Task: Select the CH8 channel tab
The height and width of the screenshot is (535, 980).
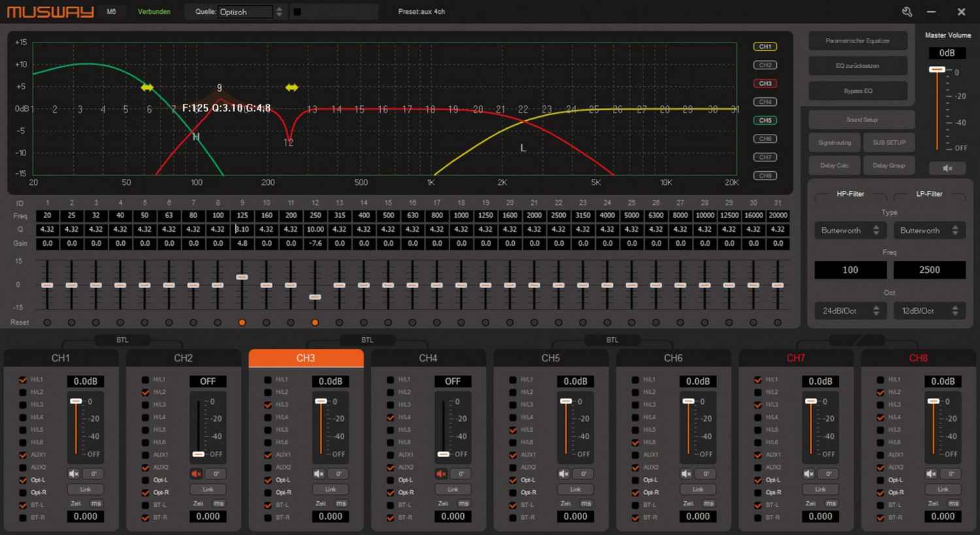Action: pos(919,358)
